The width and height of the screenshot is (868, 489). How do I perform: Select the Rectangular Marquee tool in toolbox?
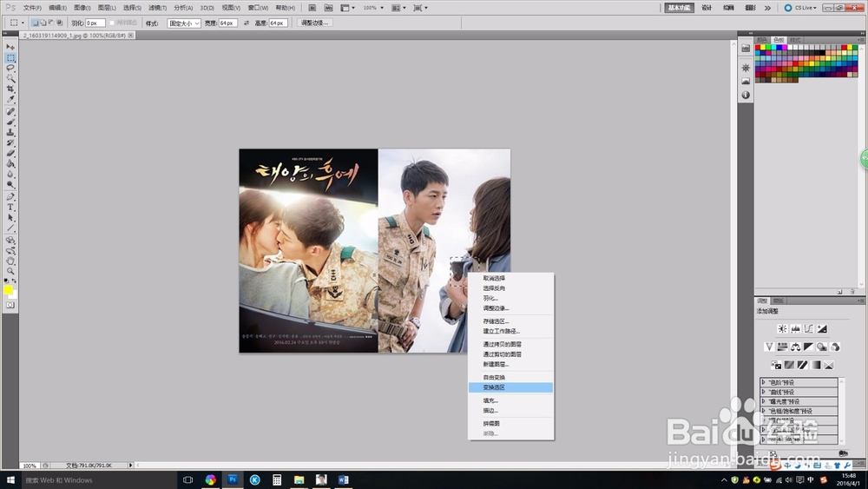pyautogui.click(x=10, y=57)
